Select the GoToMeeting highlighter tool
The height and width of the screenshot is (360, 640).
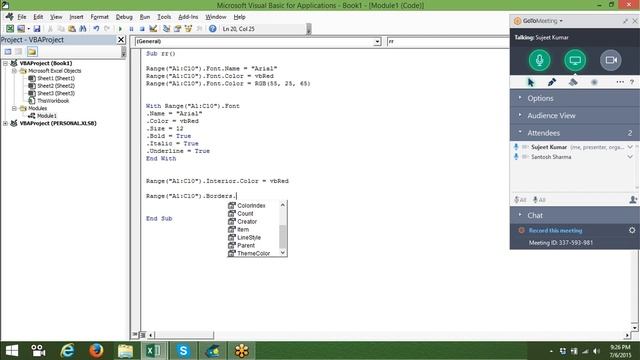573,82
